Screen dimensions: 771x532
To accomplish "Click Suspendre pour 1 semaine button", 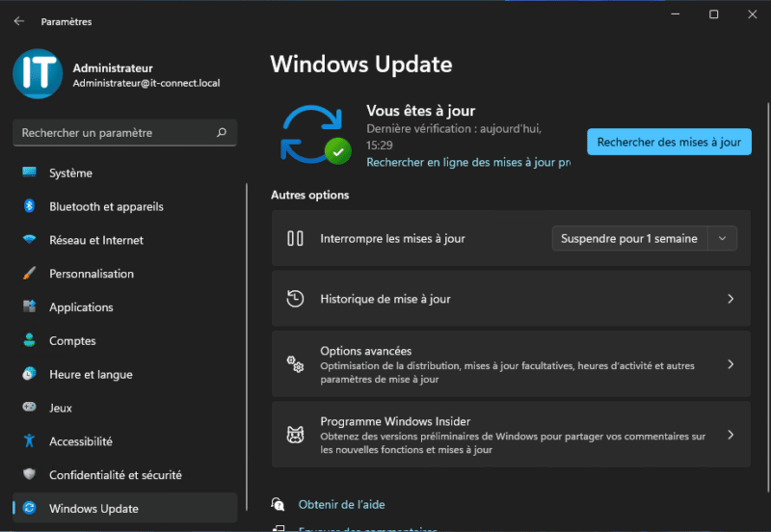I will pyautogui.click(x=629, y=238).
